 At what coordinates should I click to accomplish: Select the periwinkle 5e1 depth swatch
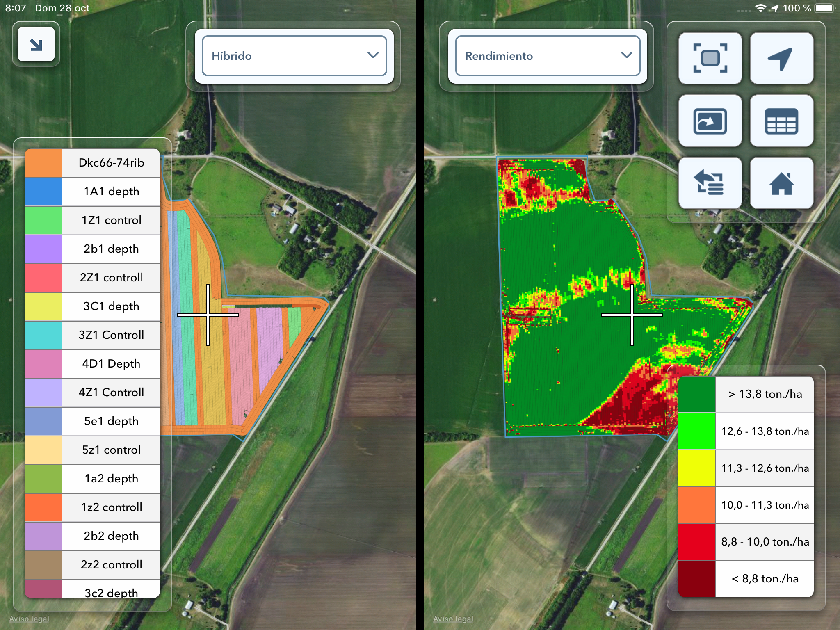43,422
